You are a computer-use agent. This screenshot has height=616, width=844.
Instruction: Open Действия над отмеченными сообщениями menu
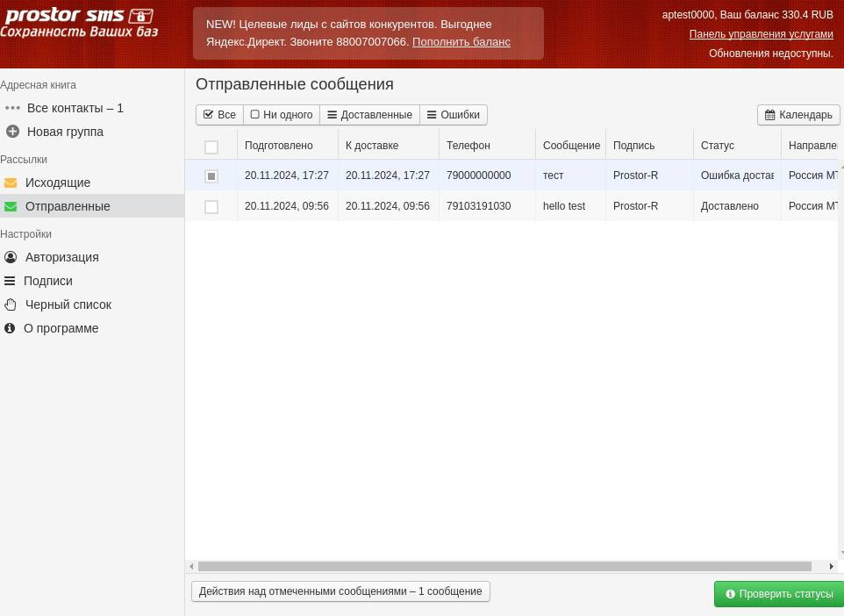[340, 591]
